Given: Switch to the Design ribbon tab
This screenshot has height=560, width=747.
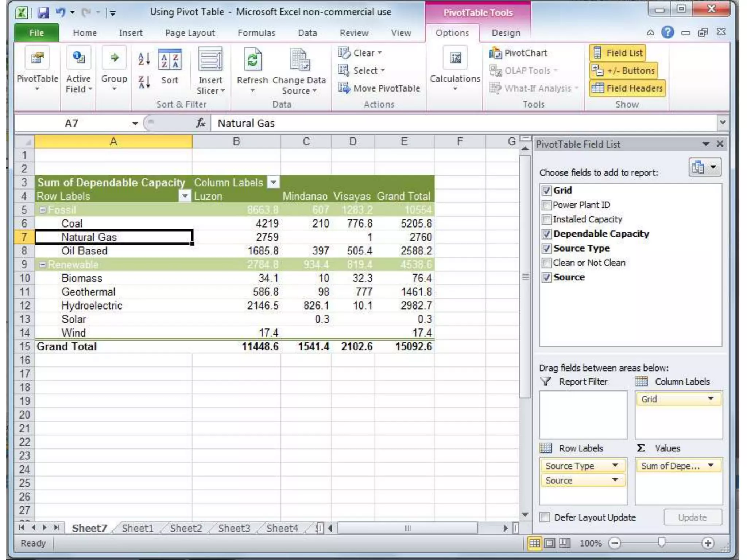Looking at the screenshot, I should pos(506,33).
